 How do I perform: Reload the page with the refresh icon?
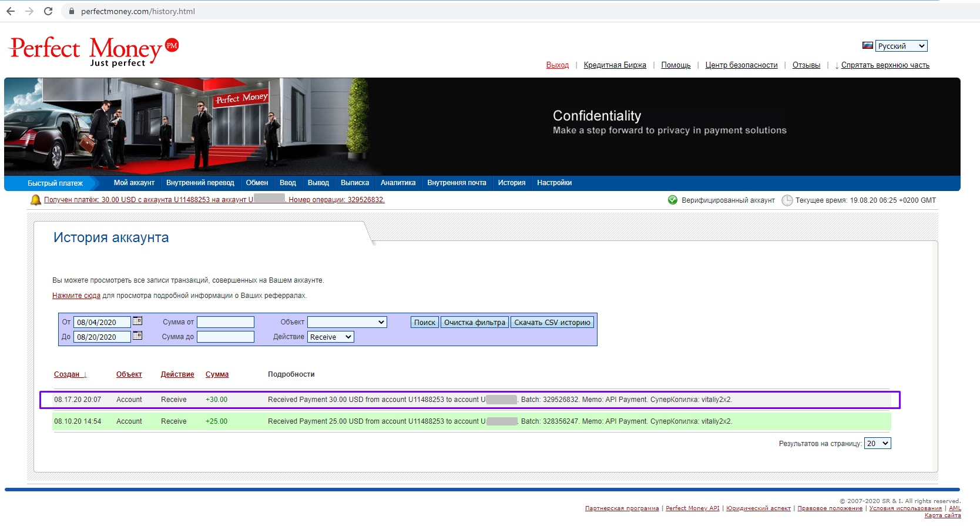click(48, 11)
